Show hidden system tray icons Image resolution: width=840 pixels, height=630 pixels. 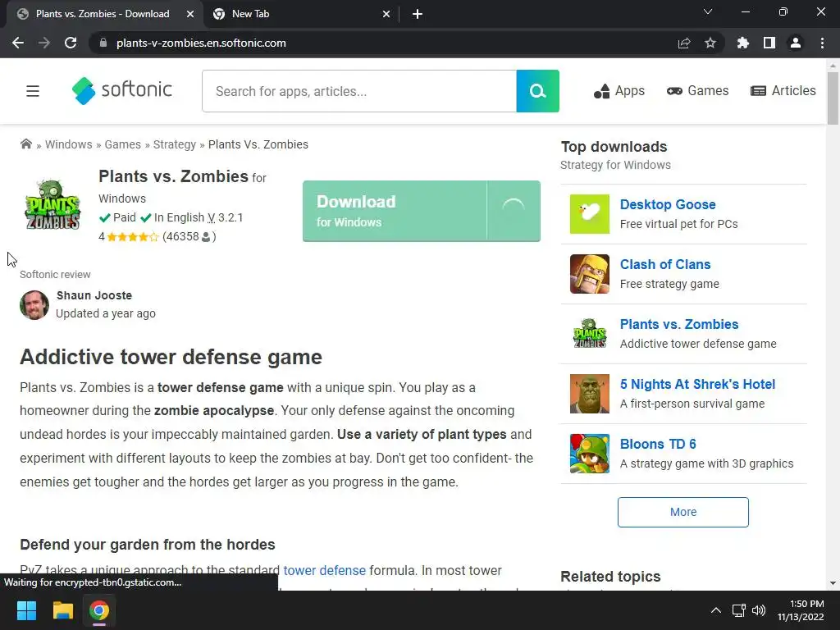click(x=715, y=610)
